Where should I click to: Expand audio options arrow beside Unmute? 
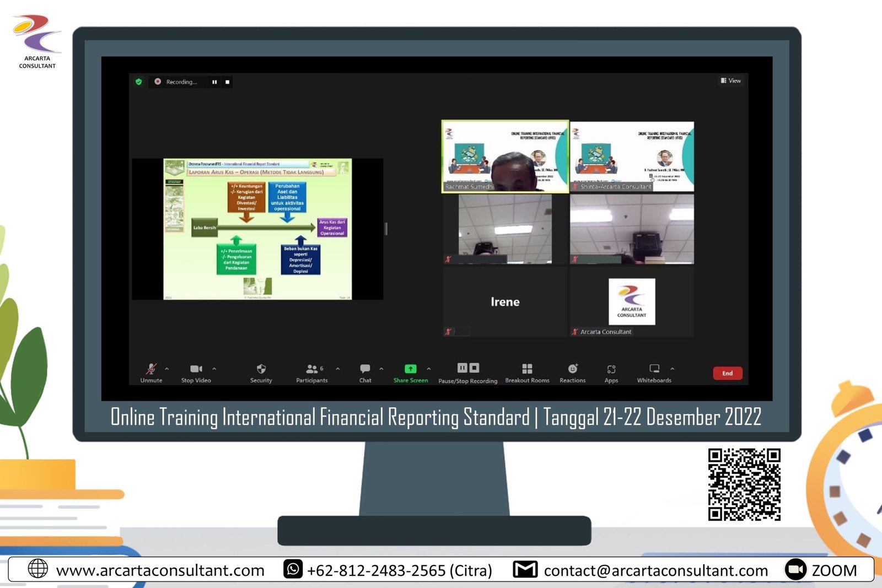click(167, 369)
